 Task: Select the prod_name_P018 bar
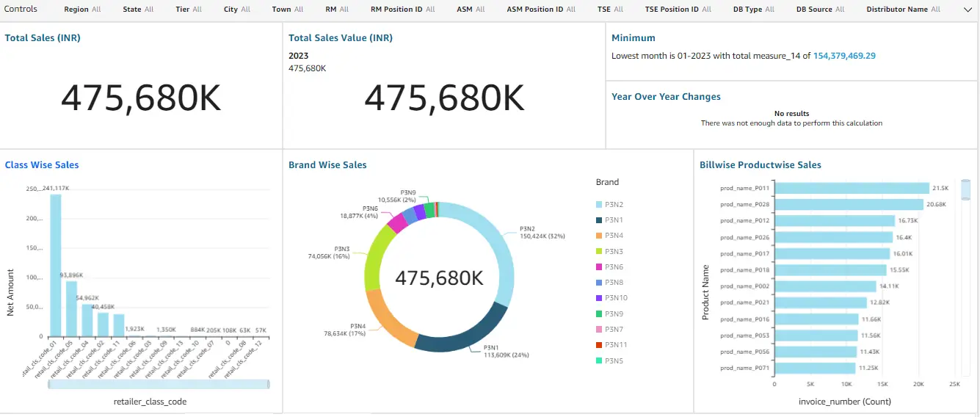[831, 270]
